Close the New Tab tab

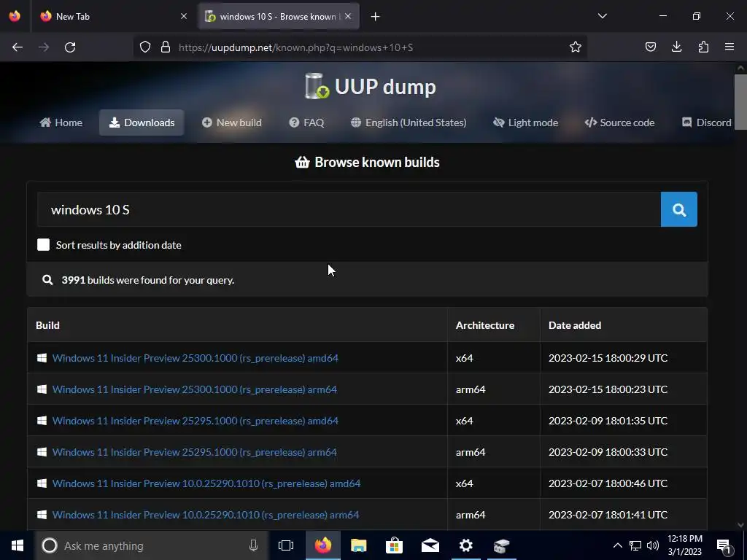(x=184, y=16)
